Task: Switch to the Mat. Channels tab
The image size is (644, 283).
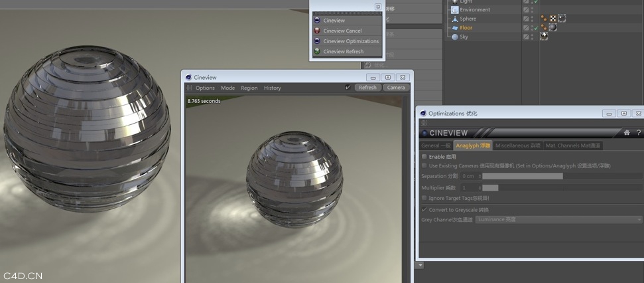Action: click(572, 145)
